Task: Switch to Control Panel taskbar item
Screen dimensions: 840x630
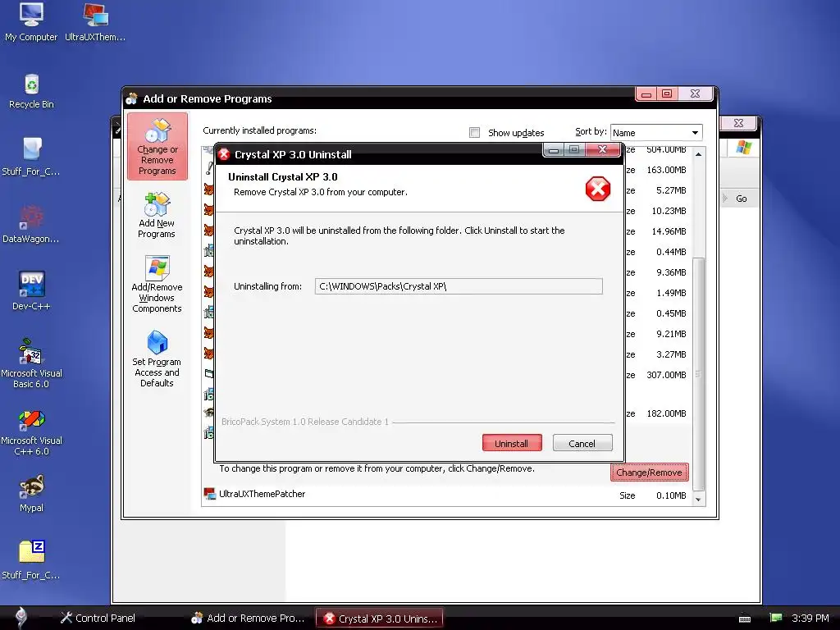Action: [98, 618]
